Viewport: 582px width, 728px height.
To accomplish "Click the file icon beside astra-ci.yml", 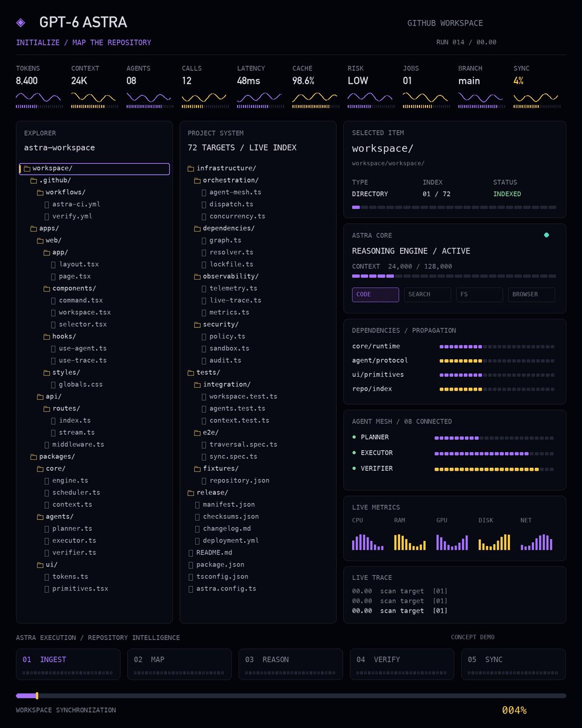I will coord(47,204).
